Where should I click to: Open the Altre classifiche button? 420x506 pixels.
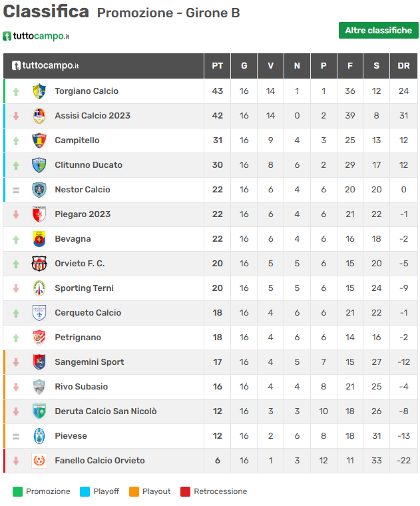click(378, 31)
